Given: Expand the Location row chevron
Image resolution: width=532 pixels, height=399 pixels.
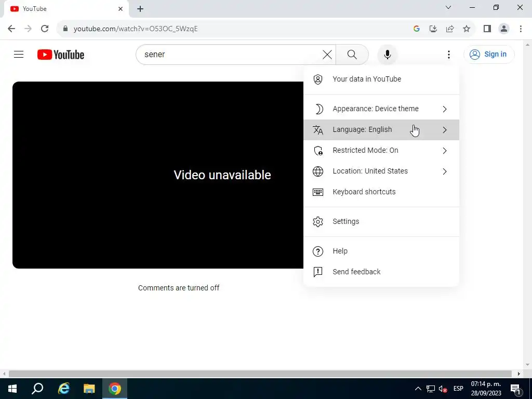Looking at the screenshot, I should click(445, 171).
